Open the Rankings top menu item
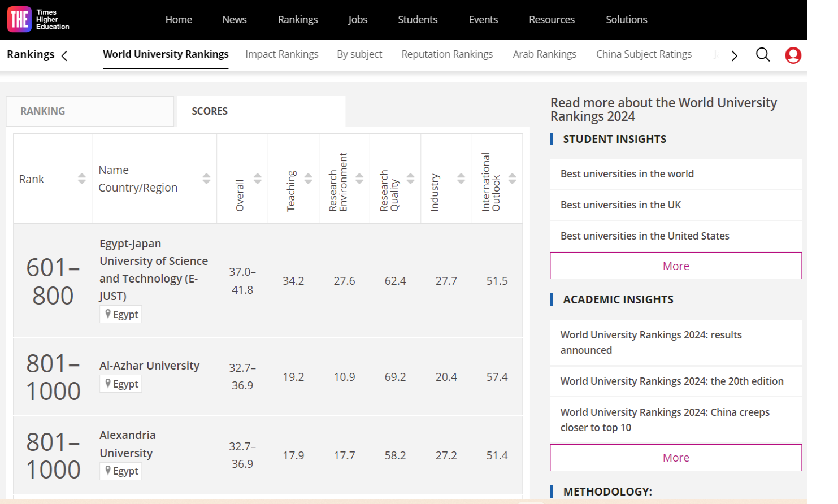Viewport: 838px width, 504px height. pos(298,20)
